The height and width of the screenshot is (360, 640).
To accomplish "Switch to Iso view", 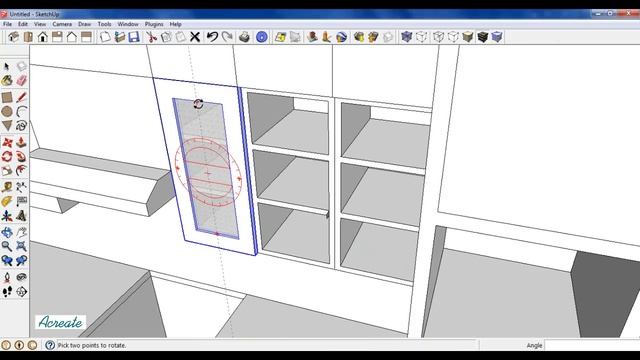I will click(x=13, y=37).
